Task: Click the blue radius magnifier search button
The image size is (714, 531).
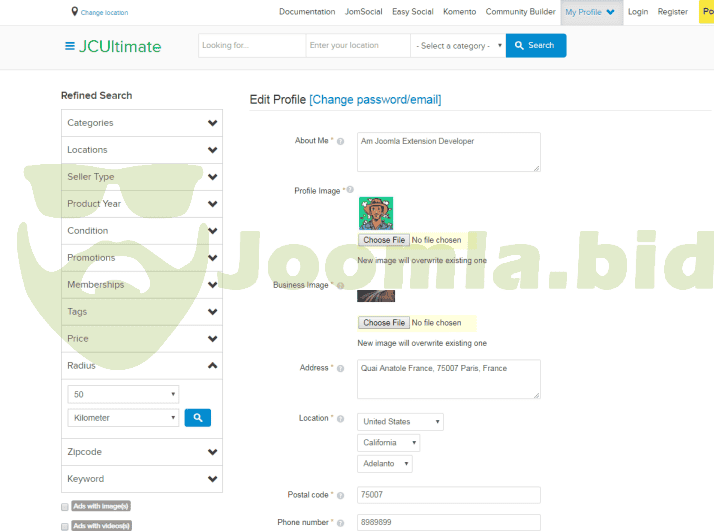Action: [x=197, y=418]
